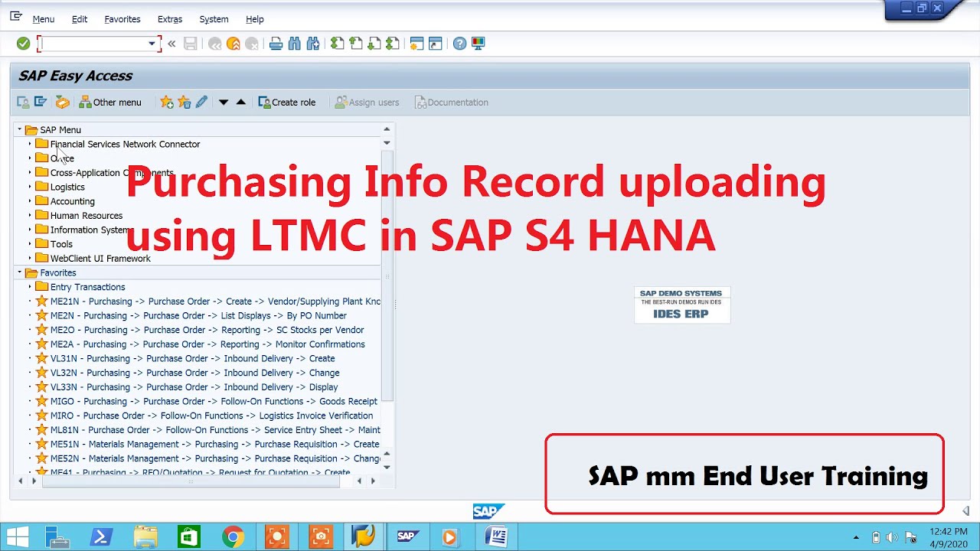Open the Edit menu
The image size is (980, 551).
(x=80, y=19)
